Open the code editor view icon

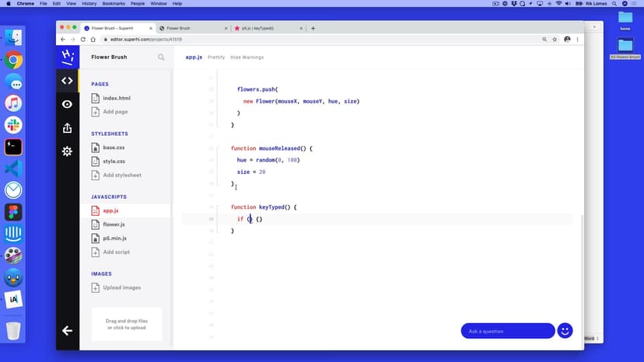point(67,81)
